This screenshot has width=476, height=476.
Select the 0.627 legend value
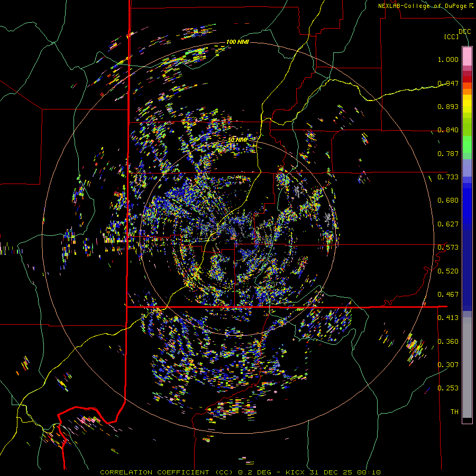tap(448, 224)
